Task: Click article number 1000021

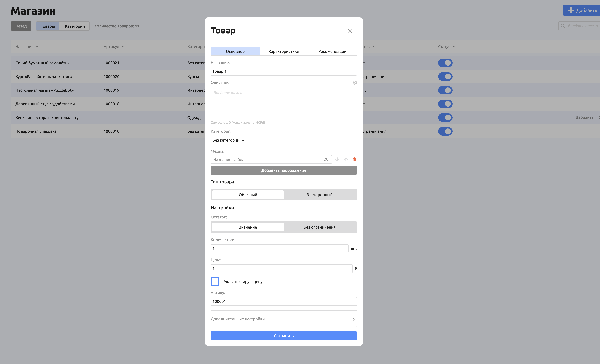Action: (x=111, y=63)
